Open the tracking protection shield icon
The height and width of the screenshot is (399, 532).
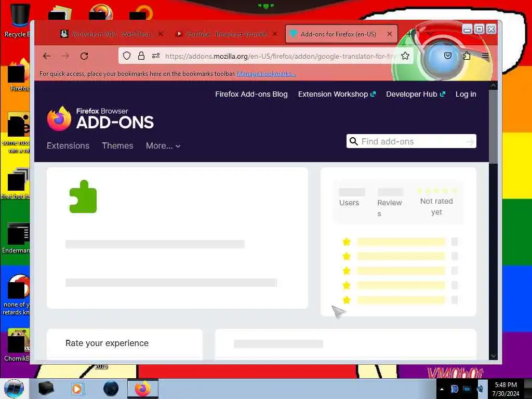pos(127,56)
